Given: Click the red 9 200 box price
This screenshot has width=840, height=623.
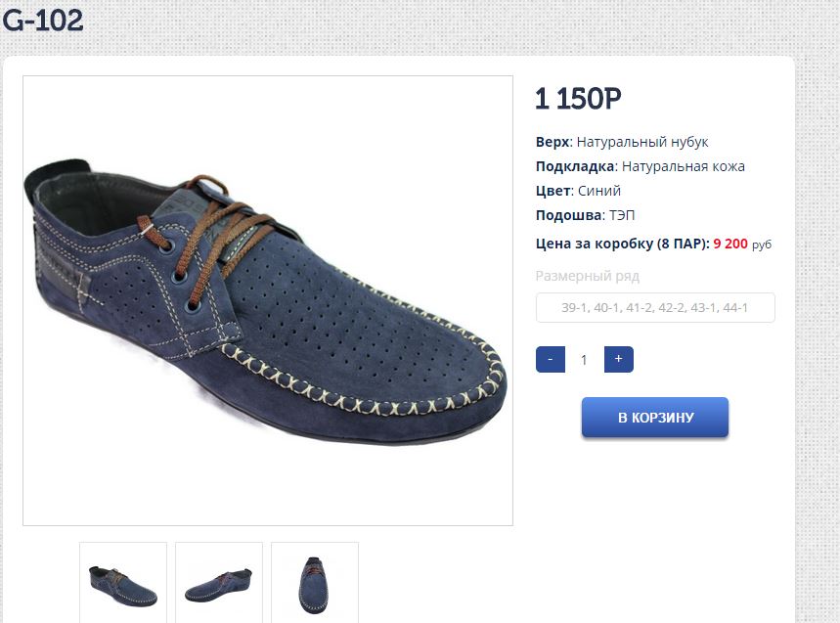Looking at the screenshot, I should pyautogui.click(x=730, y=244).
